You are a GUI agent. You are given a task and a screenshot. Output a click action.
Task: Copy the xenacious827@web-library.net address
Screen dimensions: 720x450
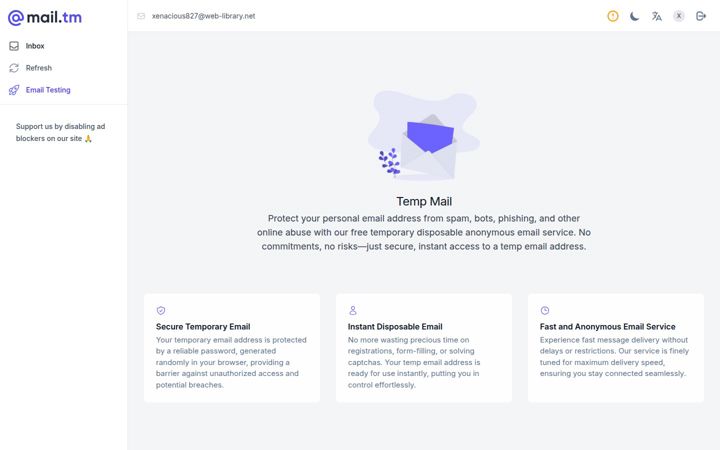[x=203, y=16]
